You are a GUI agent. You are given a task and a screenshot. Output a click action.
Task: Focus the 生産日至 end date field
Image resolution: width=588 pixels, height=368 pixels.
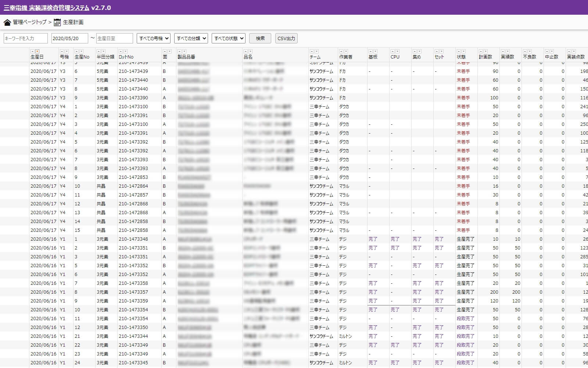(115, 38)
